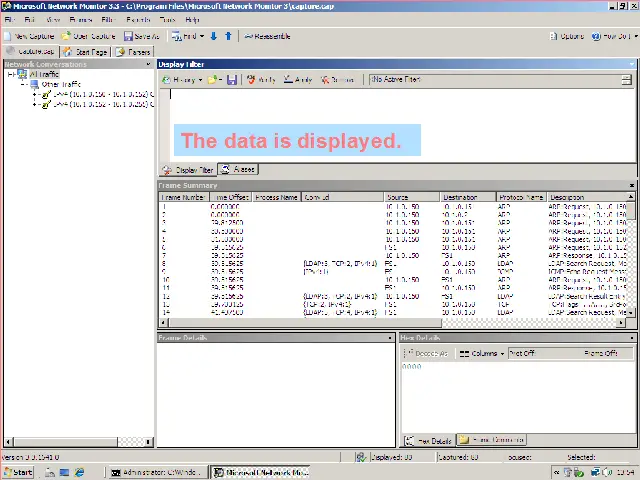Screen dimensions: 640x480
Task: Open the Tools menu
Action: tap(167, 20)
